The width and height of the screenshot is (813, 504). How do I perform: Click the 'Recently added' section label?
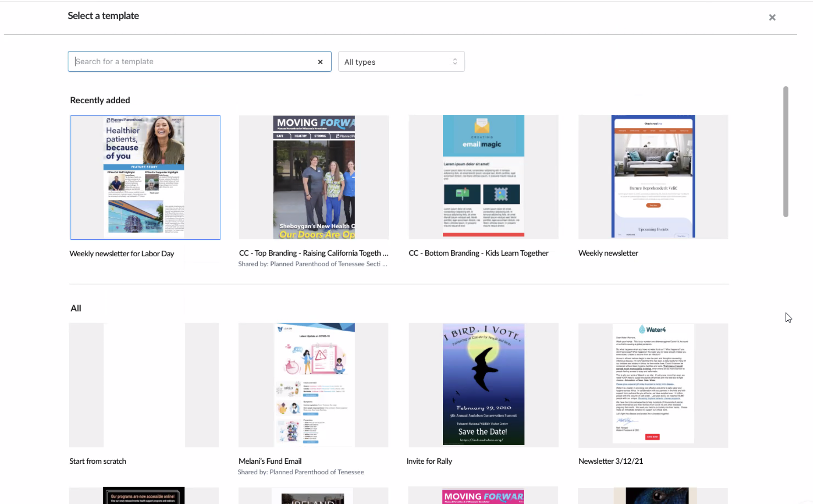click(99, 100)
